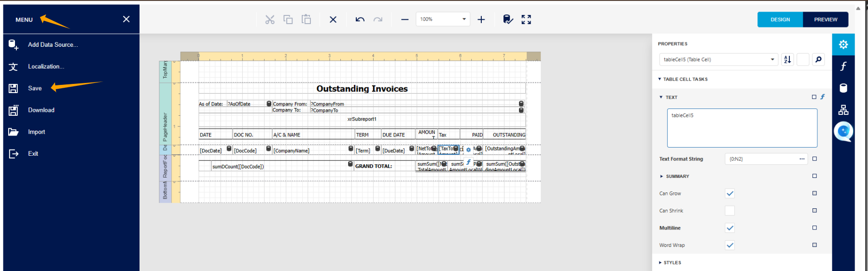Click the Design button
This screenshot has width=868, height=271.
tap(780, 20)
